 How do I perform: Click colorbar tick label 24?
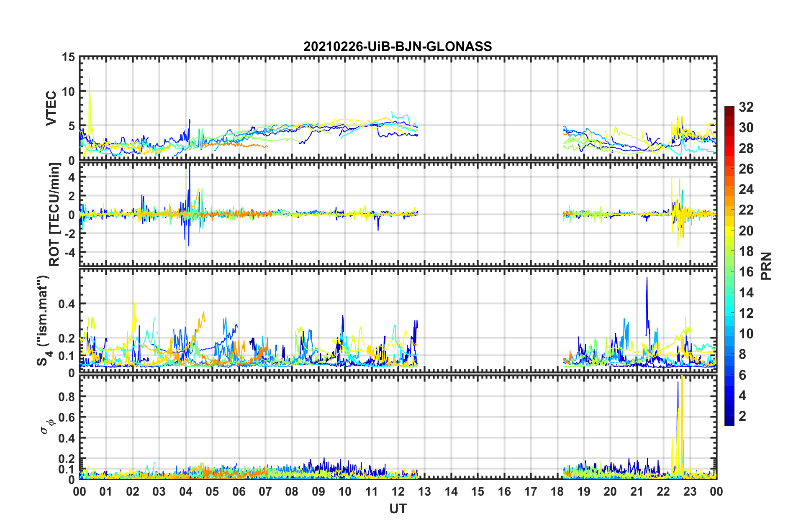tap(746, 189)
